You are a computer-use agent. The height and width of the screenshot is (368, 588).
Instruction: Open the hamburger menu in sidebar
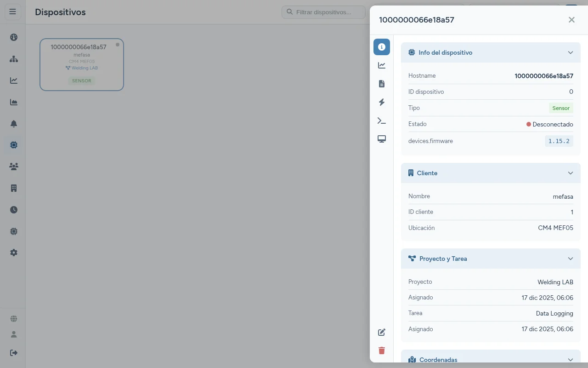click(x=13, y=12)
